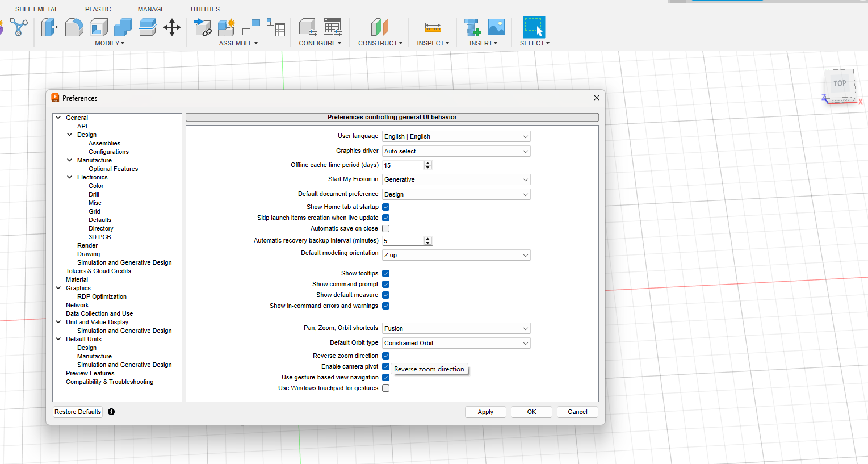Activate the Select window tool icon
This screenshot has width=868, height=464.
click(x=534, y=27)
